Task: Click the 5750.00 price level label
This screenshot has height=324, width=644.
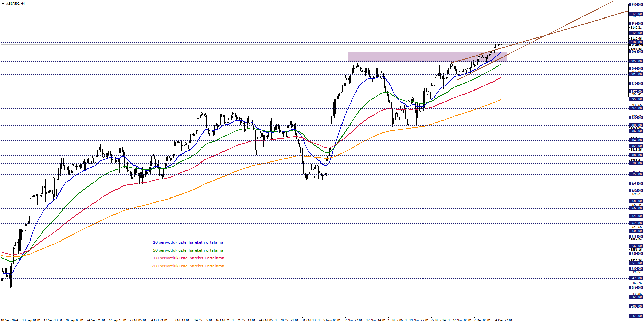Action: point(636,174)
